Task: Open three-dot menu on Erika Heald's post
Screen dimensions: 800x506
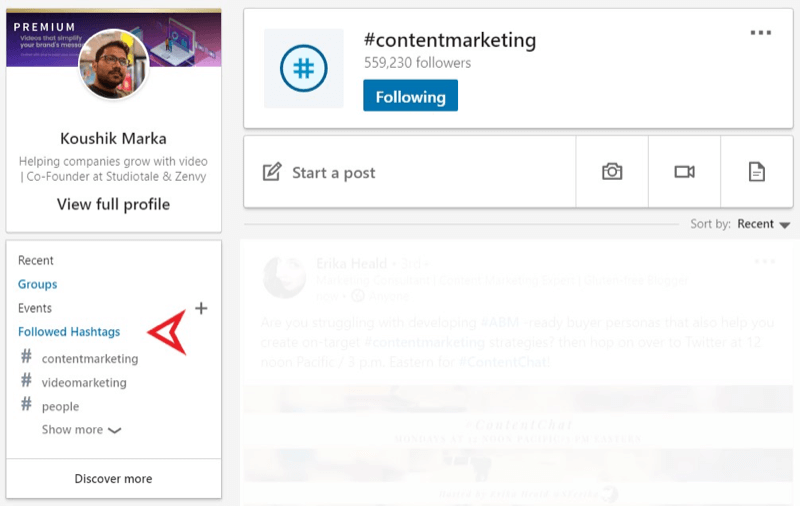Action: [x=765, y=261]
